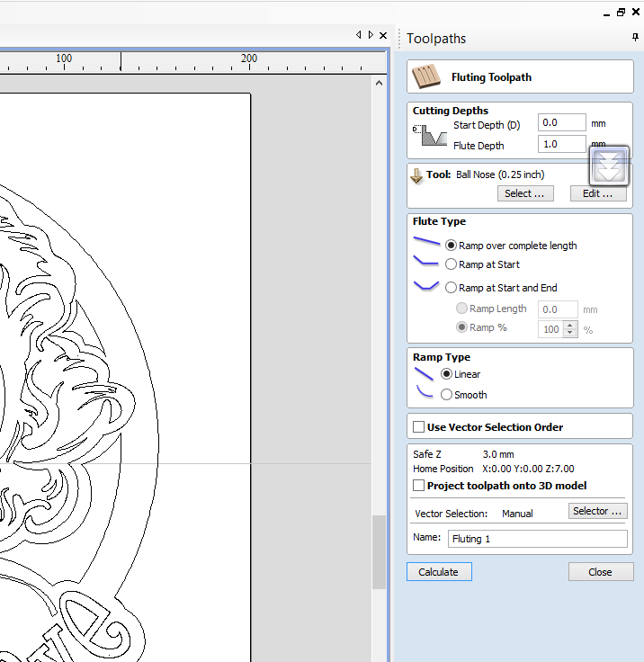The image size is (644, 662).
Task: Enable Project toolpath onto 3D model
Action: point(419,486)
